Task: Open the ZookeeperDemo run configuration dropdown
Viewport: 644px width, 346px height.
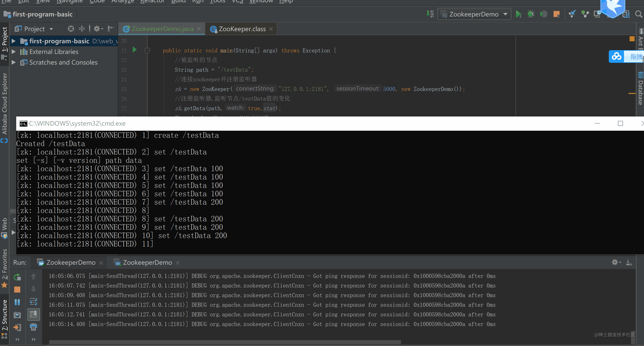Action: pos(474,14)
